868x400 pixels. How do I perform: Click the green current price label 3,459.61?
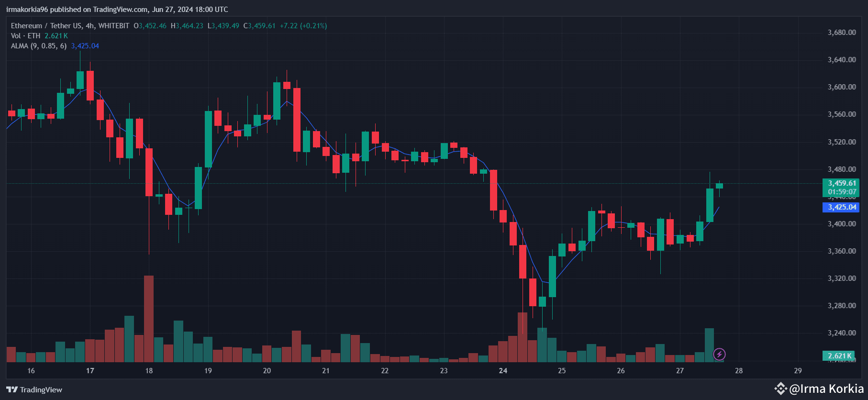(841, 183)
